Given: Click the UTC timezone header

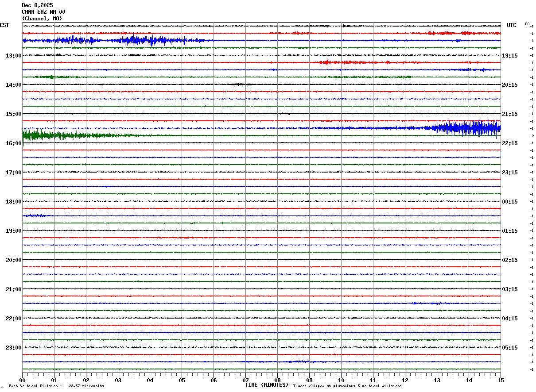Looking at the screenshot, I should click(x=512, y=25).
